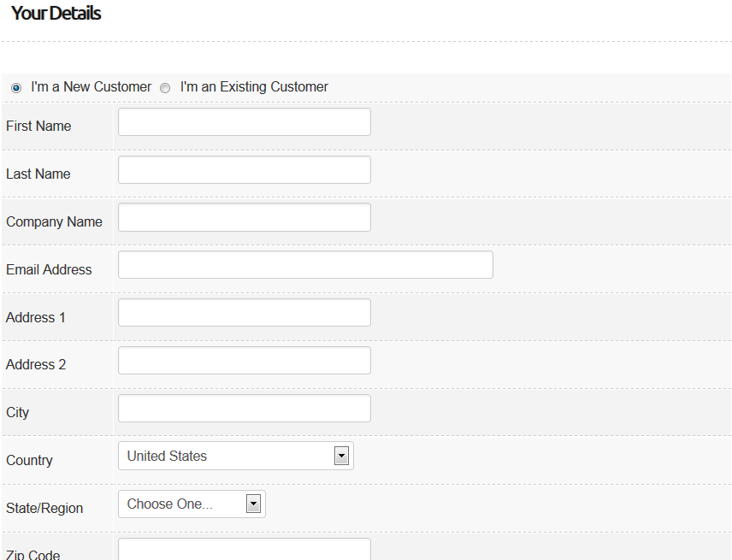Focus the Address 1 input field
This screenshot has height=560, width=732.
point(244,313)
